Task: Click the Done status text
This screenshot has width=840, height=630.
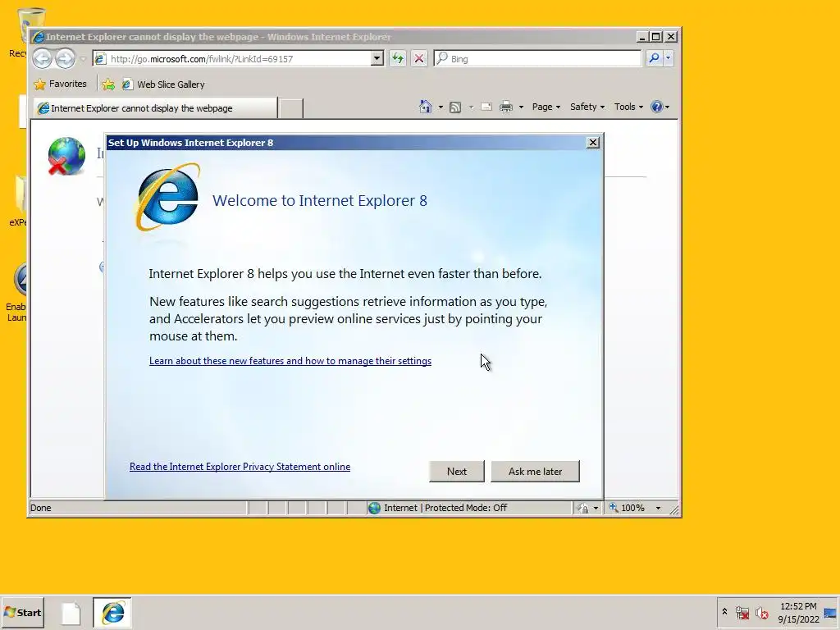Action: click(41, 508)
